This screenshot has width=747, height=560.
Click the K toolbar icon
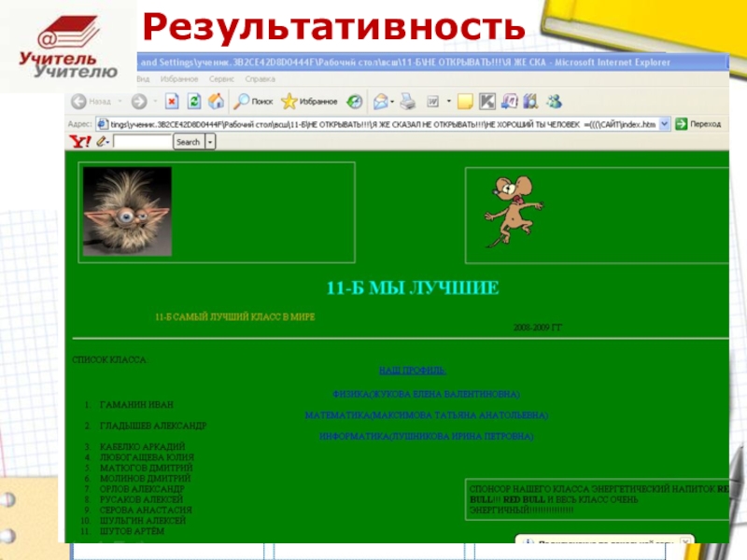[486, 102]
